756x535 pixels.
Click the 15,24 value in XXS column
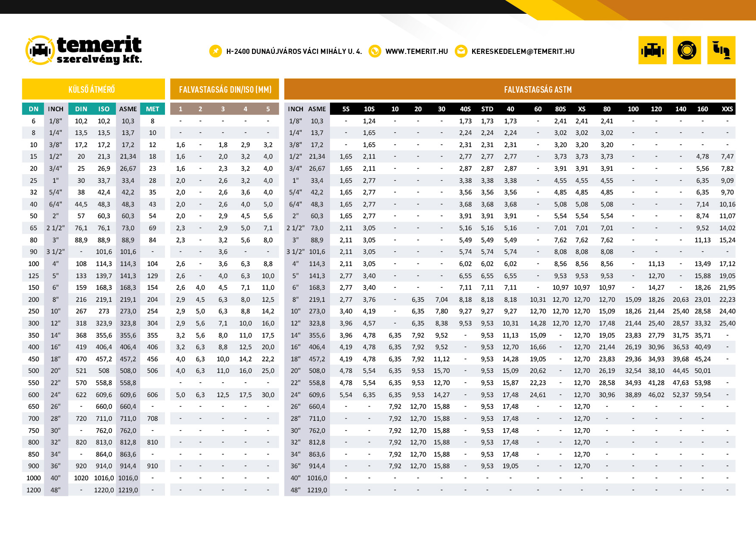coord(727,240)
